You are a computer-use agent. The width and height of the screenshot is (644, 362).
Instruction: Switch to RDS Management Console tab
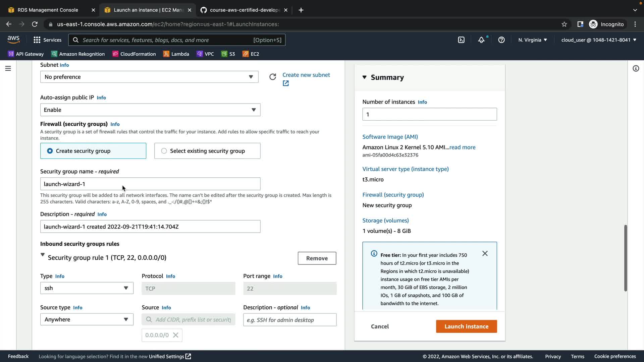click(48, 10)
